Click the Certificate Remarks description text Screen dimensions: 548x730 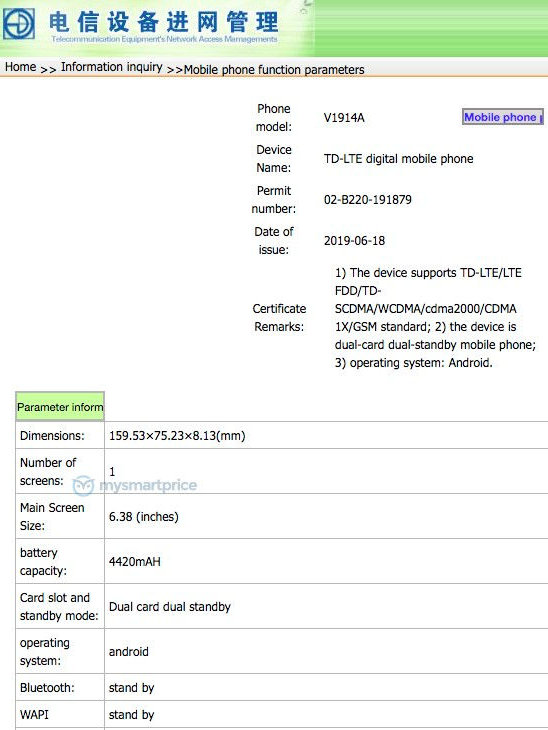point(435,318)
